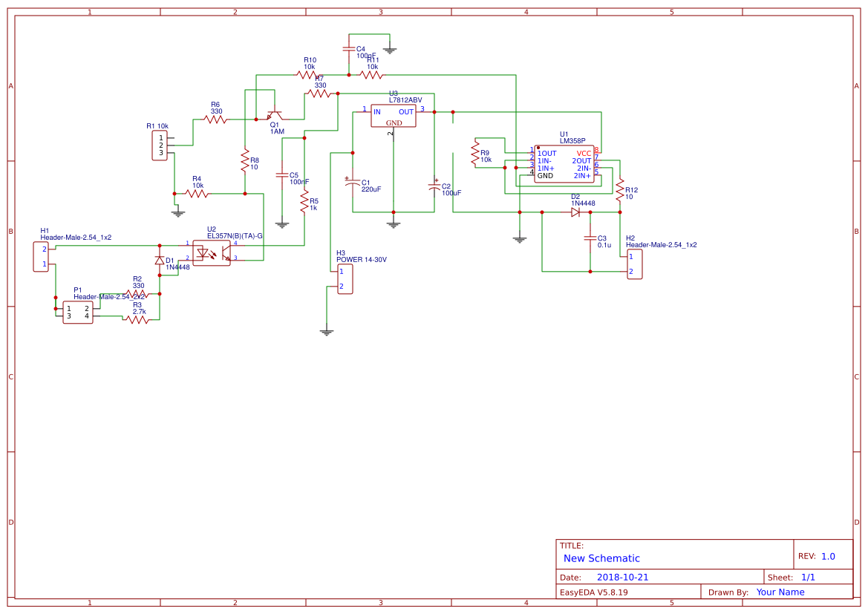868x614 pixels.
Task: Select the R1 10k potentiometer connector
Action: [x=160, y=146]
